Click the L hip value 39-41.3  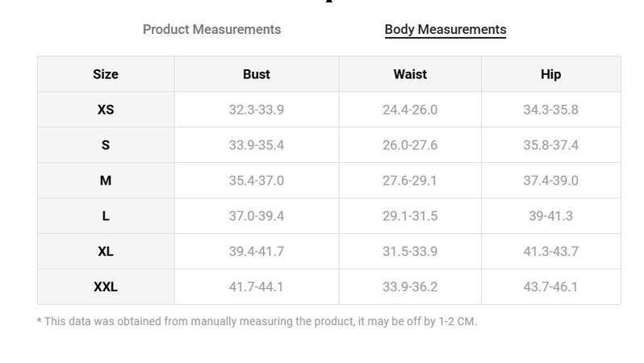(550, 216)
